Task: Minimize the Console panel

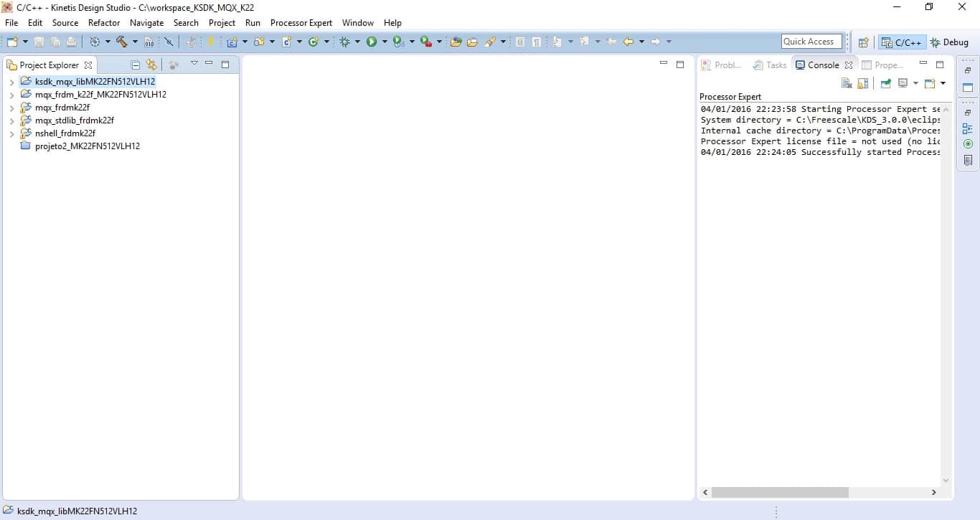Action: (923, 64)
